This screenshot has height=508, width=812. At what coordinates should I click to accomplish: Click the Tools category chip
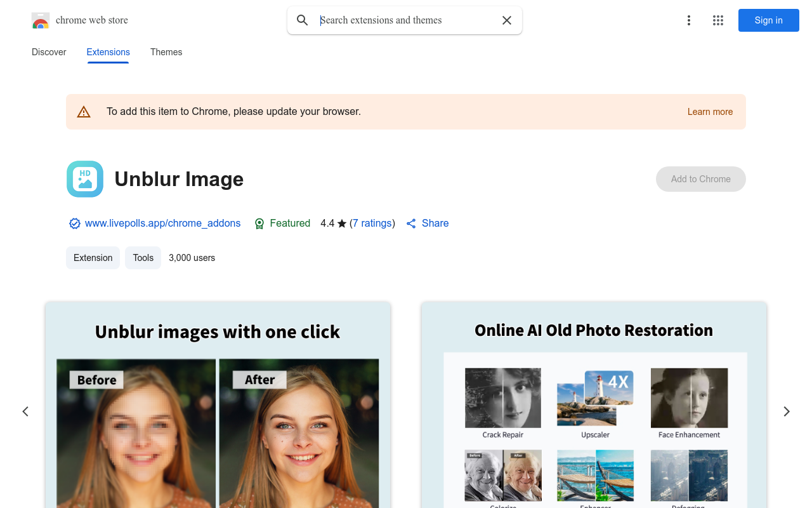tap(143, 258)
